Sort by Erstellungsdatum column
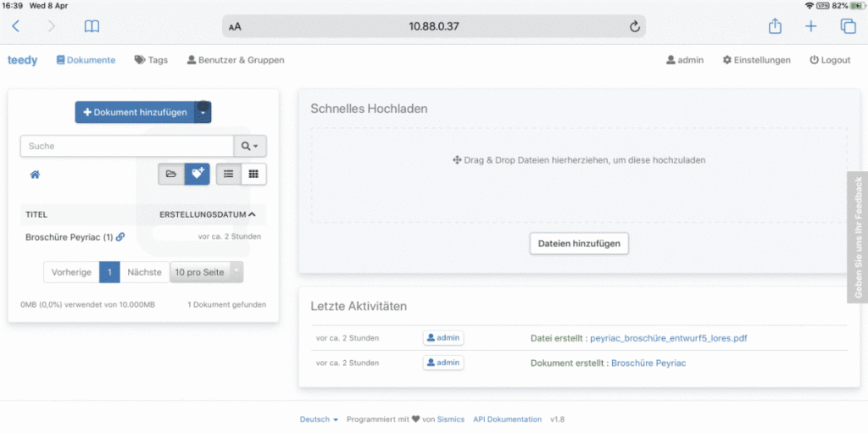 208,214
